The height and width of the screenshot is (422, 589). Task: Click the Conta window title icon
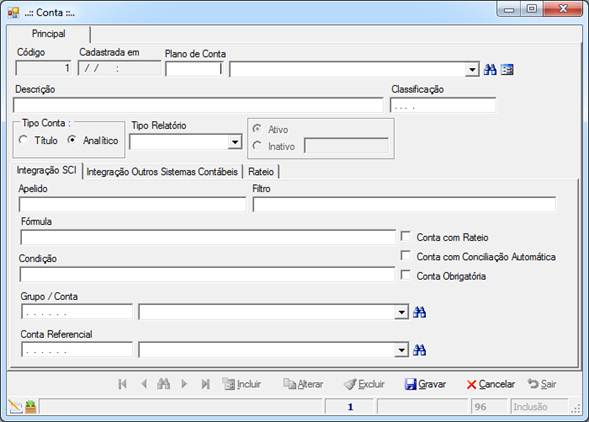tap(14, 12)
